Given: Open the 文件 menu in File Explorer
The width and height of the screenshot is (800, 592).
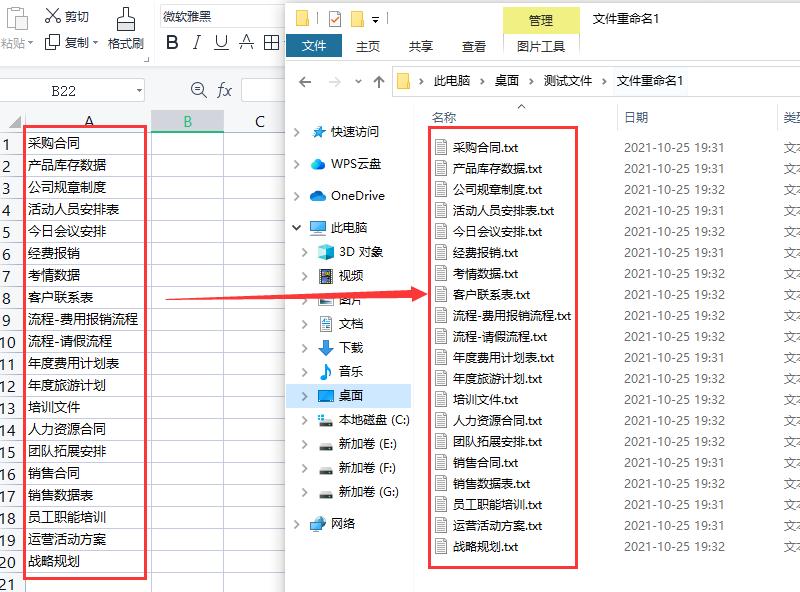Looking at the screenshot, I should pyautogui.click(x=313, y=45).
